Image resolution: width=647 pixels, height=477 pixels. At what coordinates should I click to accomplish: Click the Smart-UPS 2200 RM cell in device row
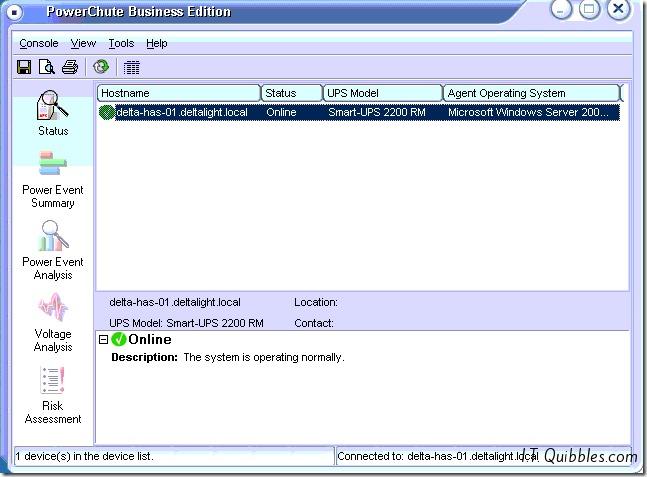[x=377, y=112]
